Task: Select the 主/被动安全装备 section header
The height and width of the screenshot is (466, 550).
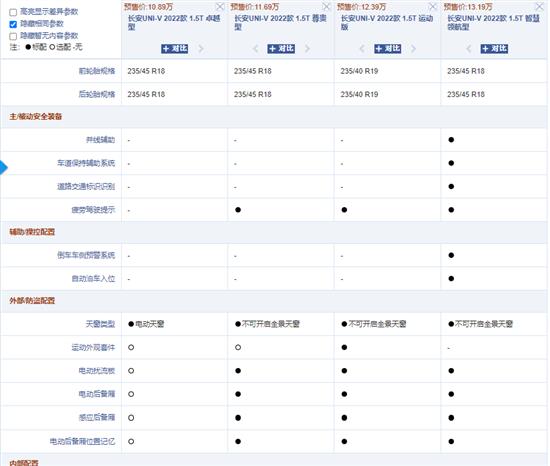Action: (x=36, y=117)
